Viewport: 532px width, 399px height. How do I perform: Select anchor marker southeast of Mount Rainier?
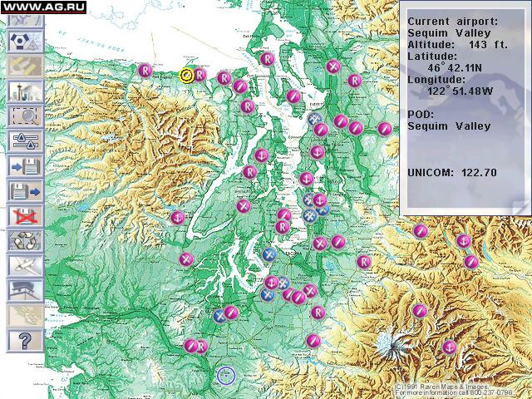[449, 347]
